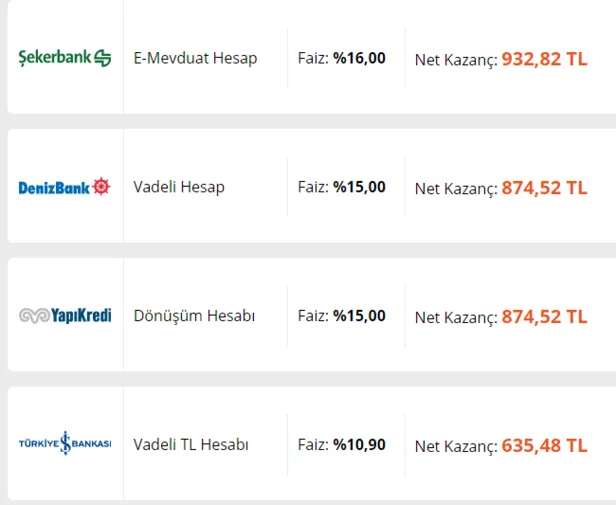616x505 pixels.
Task: Open the Vadeli TL Hesabı product
Action: pos(191,445)
